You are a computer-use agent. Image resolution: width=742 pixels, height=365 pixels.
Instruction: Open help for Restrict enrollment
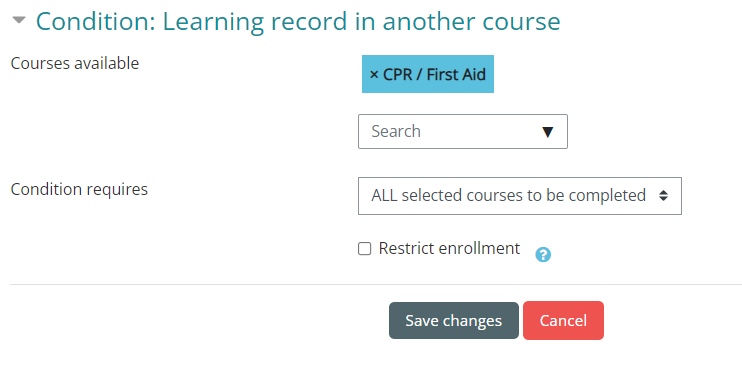pos(543,255)
